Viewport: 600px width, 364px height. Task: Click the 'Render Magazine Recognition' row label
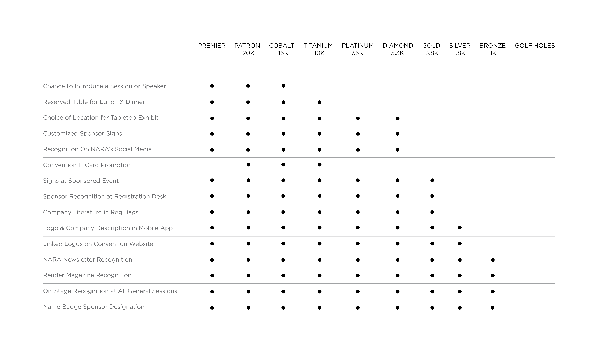coord(87,275)
